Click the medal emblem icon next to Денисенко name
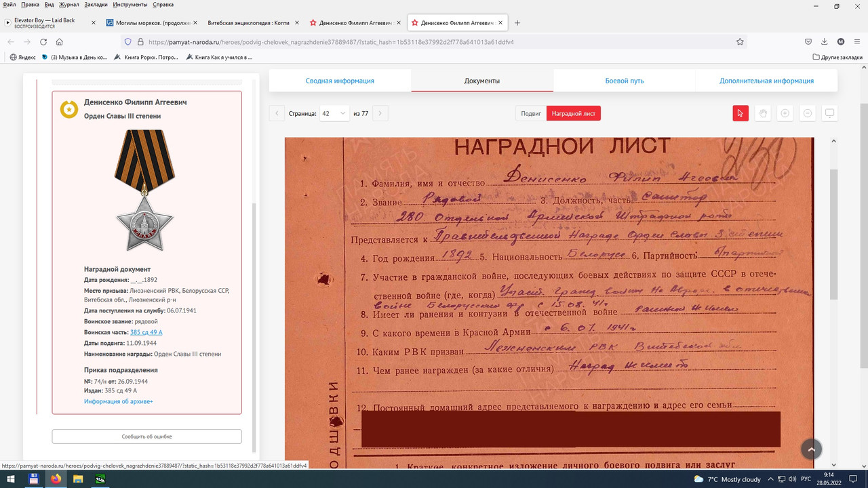Viewport: 868px width, 488px height. point(68,108)
